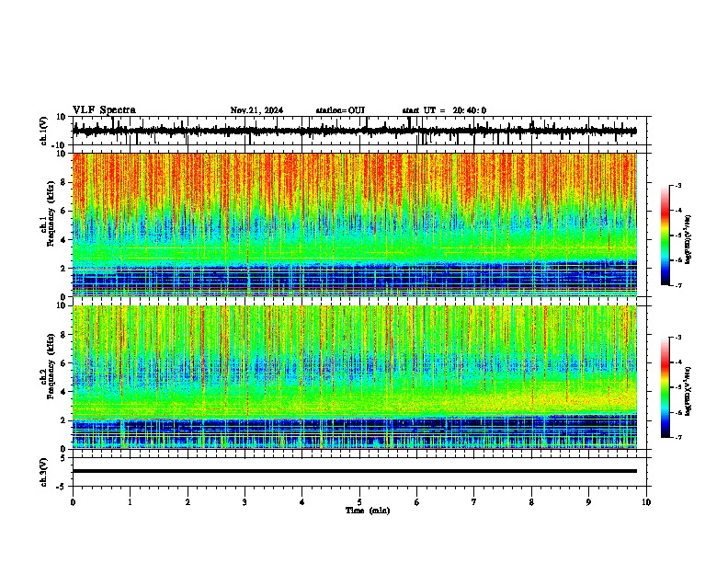Screen dimensions: 728x563
Task: Click the '3' tick on time axis
Action: (245, 502)
